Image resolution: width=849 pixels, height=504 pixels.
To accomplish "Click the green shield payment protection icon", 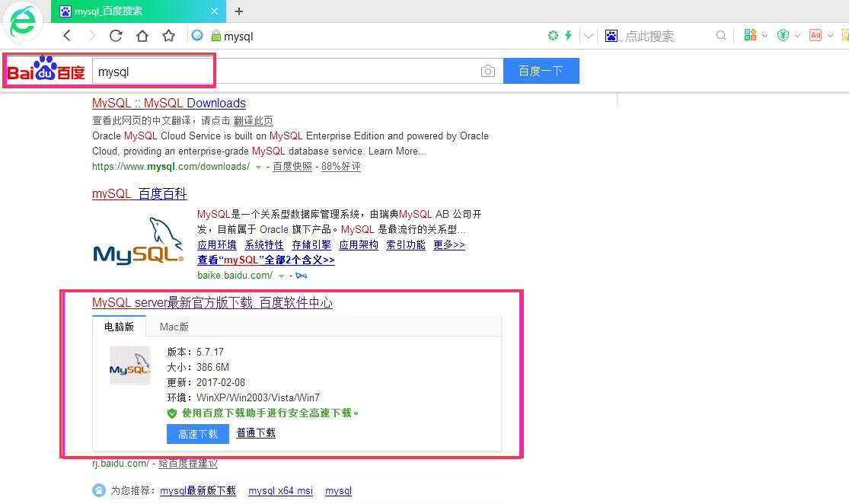I will coord(783,35).
